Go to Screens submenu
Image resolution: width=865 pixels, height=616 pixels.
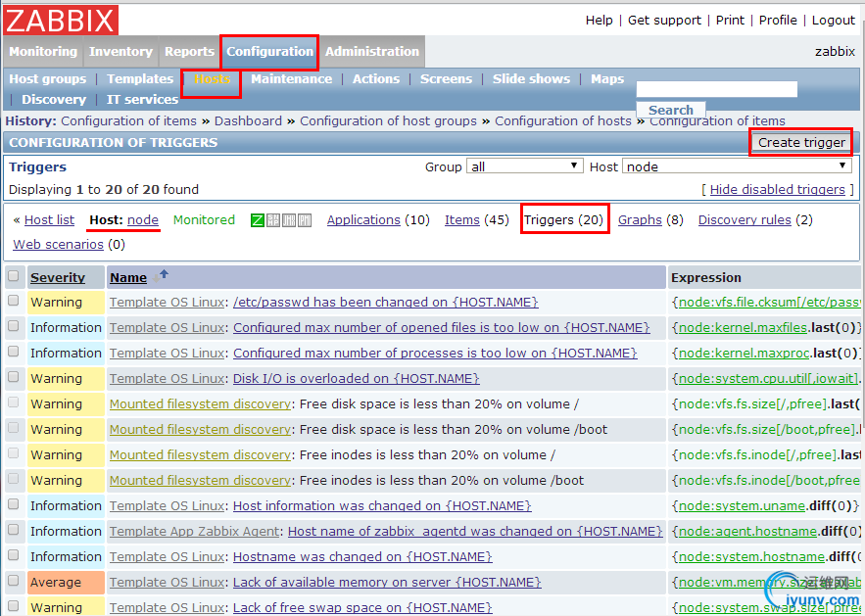click(x=446, y=79)
